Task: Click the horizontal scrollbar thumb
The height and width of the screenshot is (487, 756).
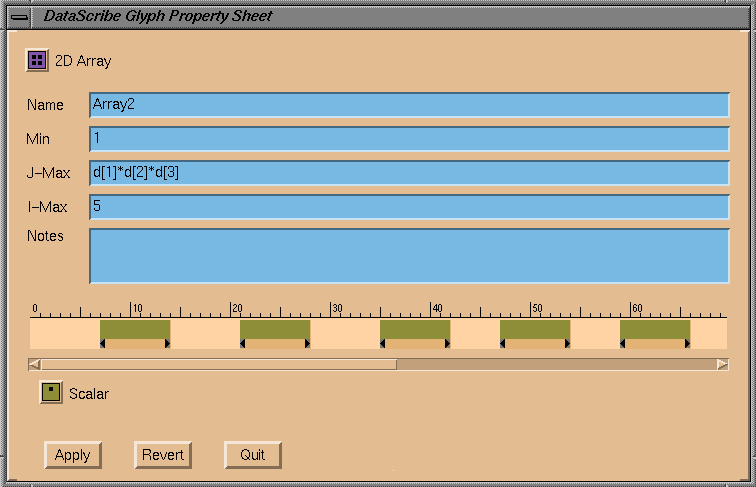Action: (x=218, y=365)
